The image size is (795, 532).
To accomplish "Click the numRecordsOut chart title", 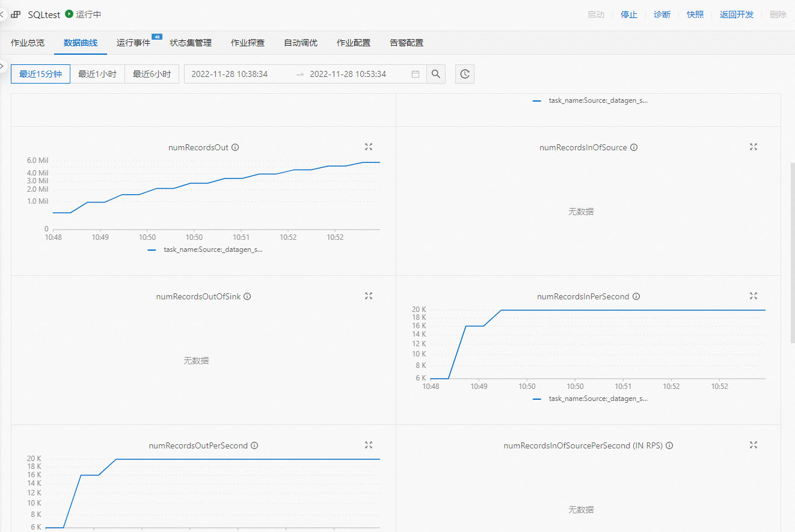I will [198, 147].
